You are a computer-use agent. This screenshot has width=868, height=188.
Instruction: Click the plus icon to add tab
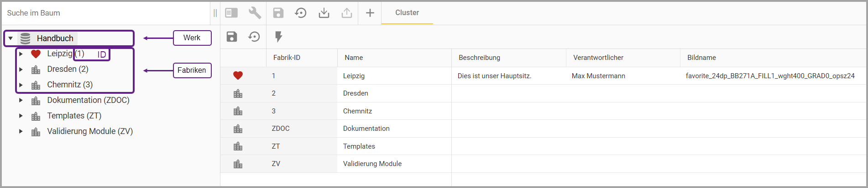pyautogui.click(x=370, y=13)
